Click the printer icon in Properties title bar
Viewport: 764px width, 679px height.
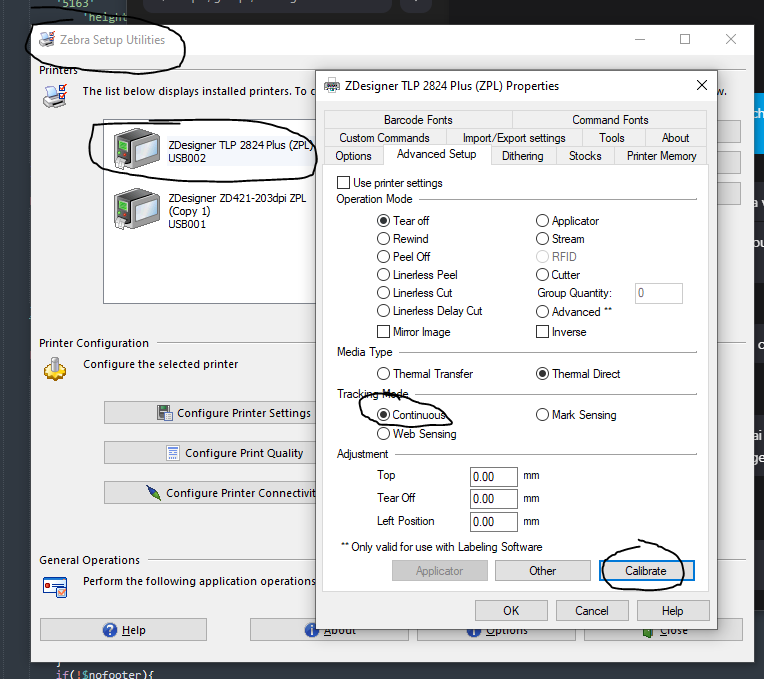(x=332, y=86)
